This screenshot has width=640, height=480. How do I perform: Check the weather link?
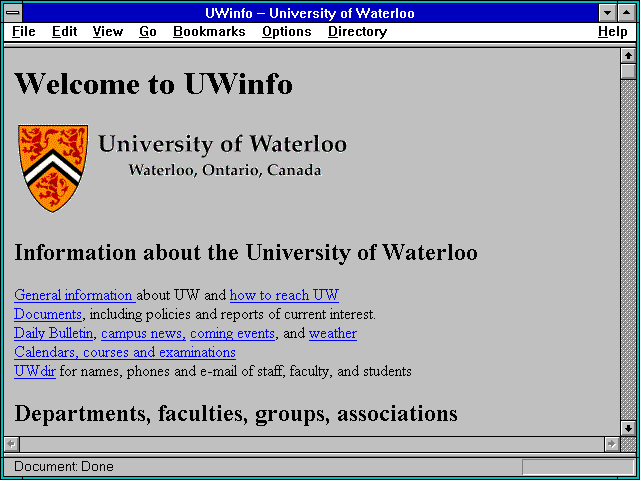[333, 333]
